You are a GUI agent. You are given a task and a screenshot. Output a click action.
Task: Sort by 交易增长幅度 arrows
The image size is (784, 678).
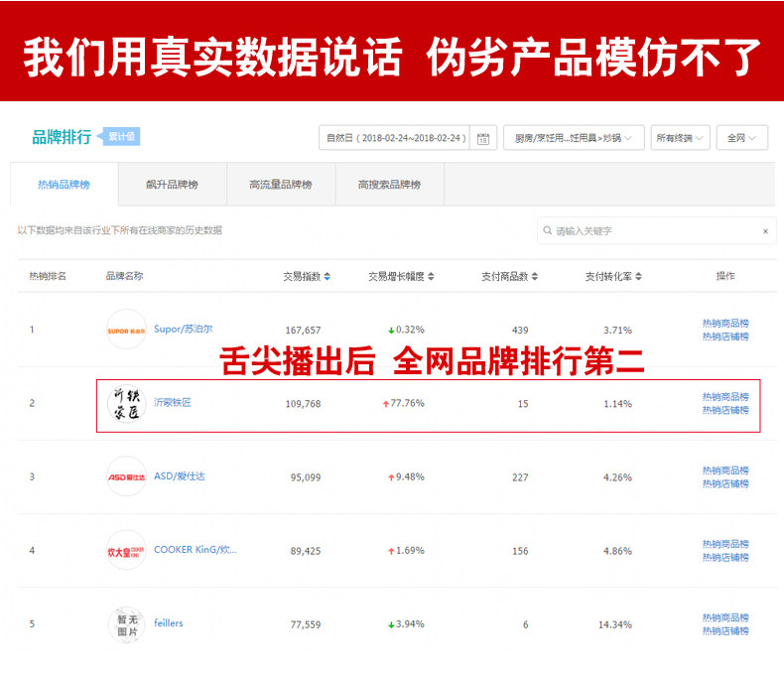coord(431,277)
